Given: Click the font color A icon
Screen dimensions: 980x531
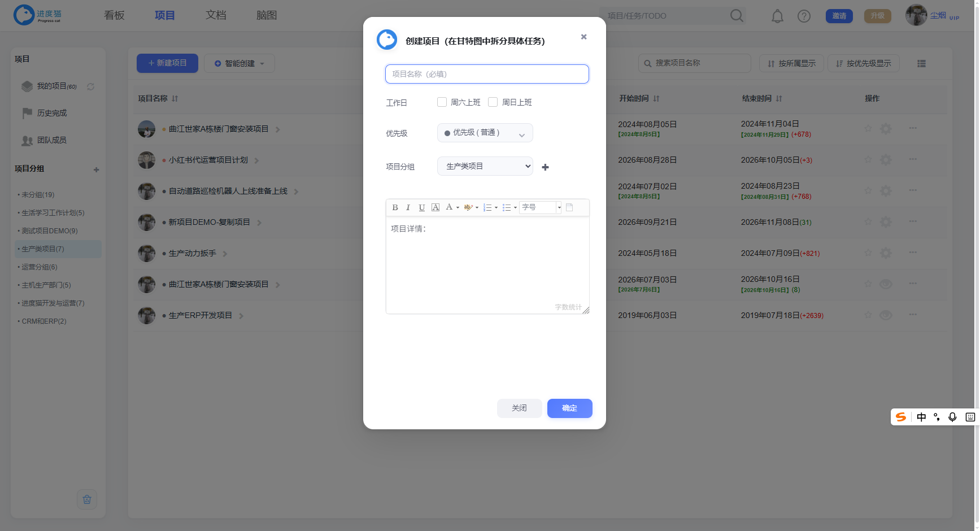Looking at the screenshot, I should point(449,207).
